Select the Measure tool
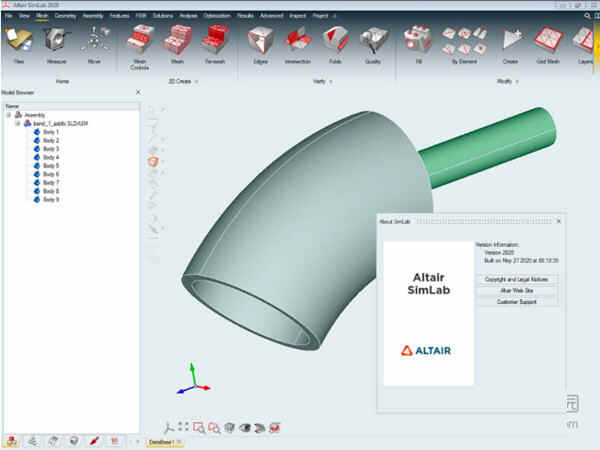This screenshot has height=450, width=600. (56, 45)
